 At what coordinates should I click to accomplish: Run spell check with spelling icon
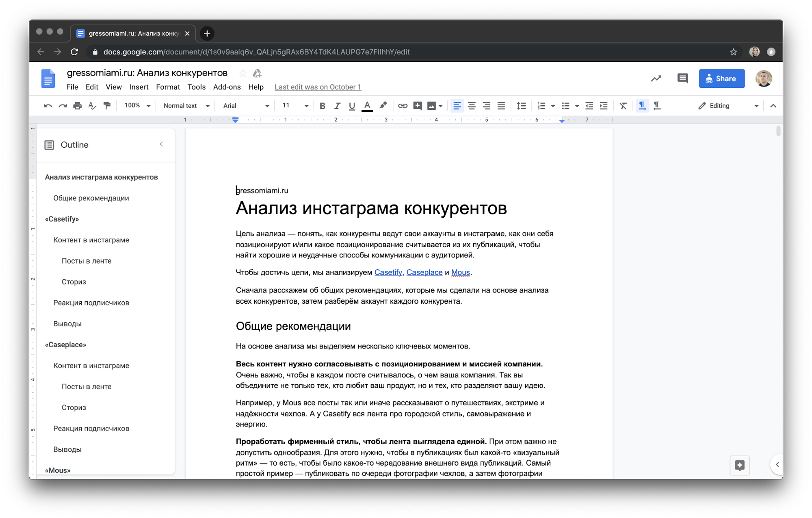tap(92, 106)
